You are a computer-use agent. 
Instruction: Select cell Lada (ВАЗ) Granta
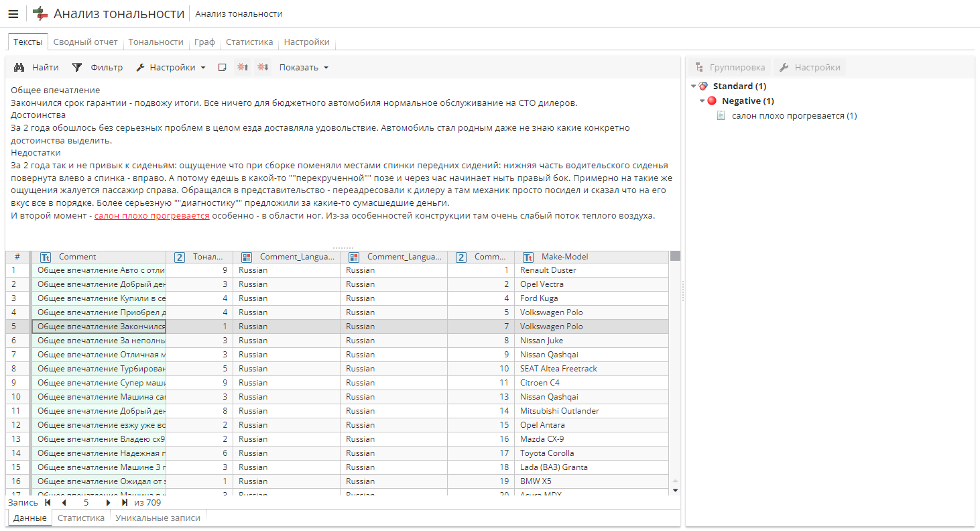coord(591,467)
